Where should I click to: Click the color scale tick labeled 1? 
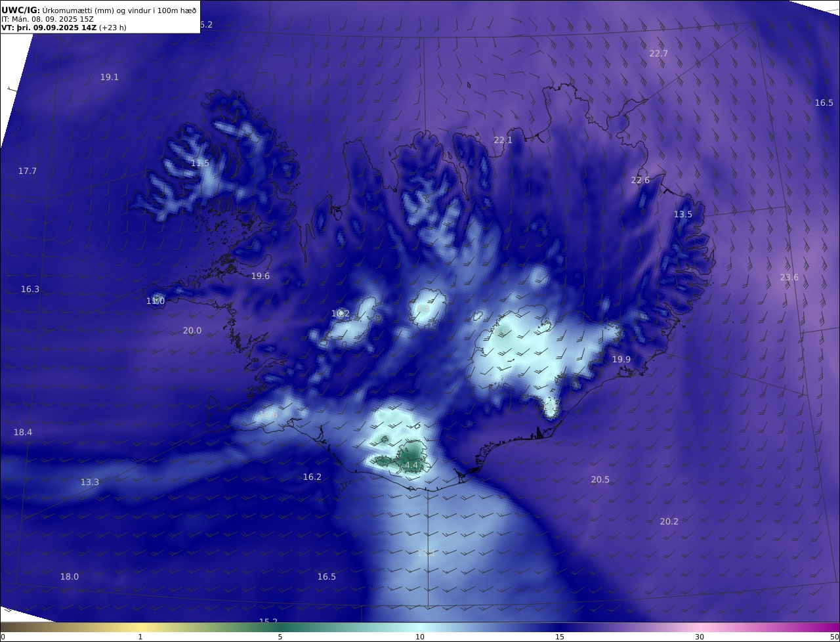pos(140,637)
